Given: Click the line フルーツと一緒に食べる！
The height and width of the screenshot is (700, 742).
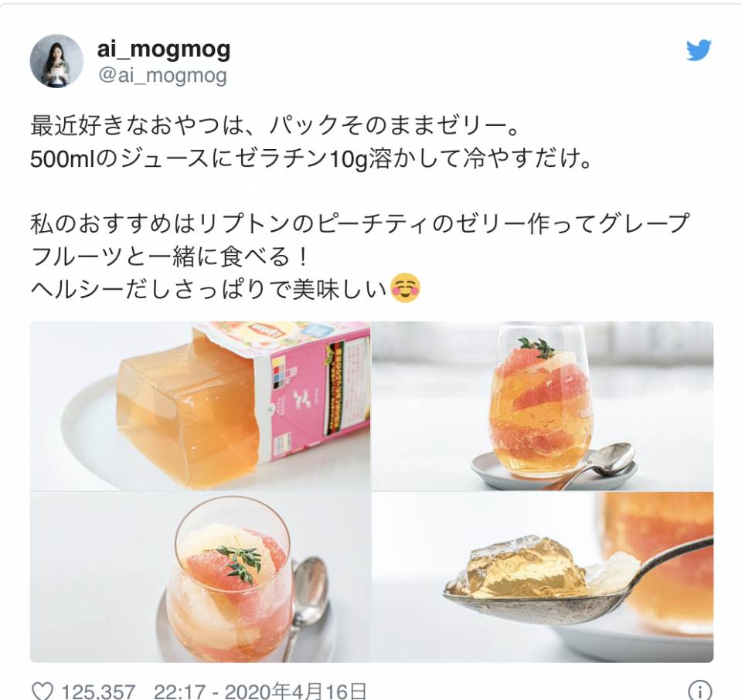Looking at the screenshot, I should click(170, 257).
